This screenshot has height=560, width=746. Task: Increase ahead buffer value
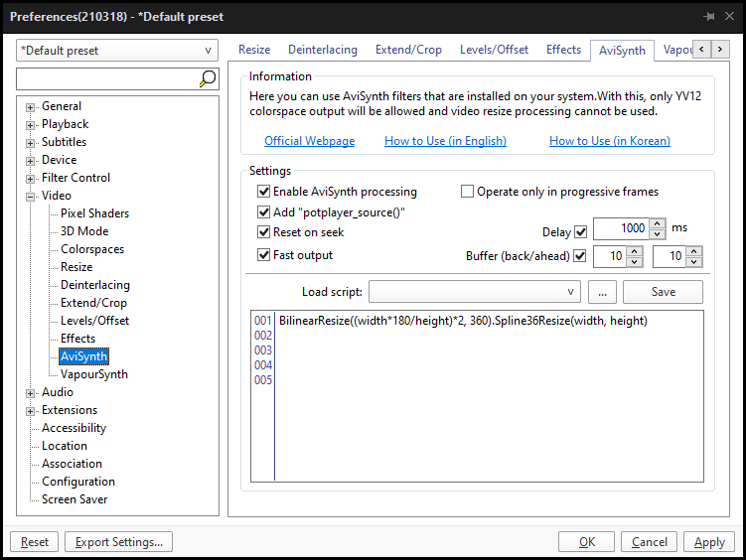point(694,251)
